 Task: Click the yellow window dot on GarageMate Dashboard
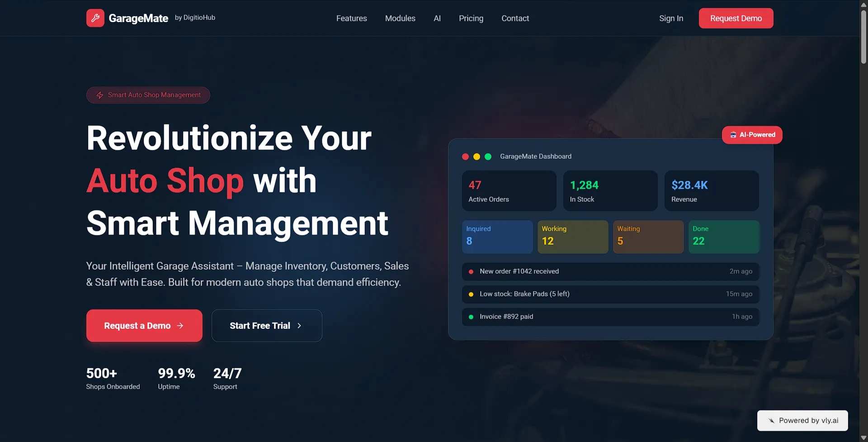(477, 157)
